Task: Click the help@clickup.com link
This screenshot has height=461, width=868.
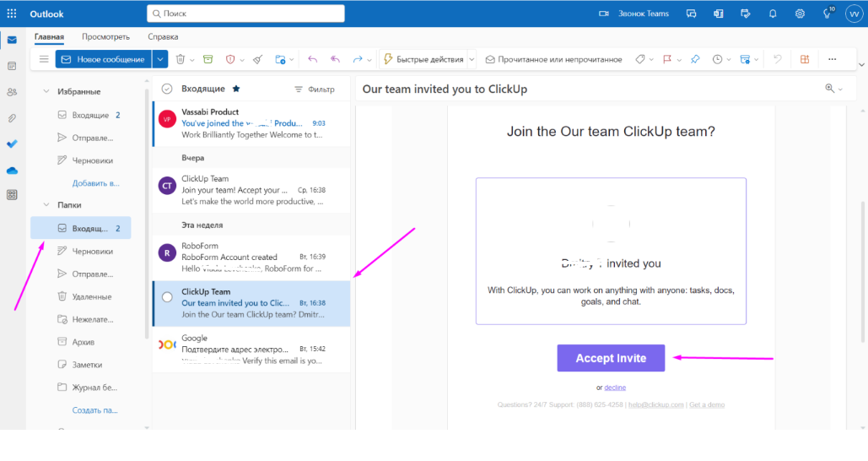Action: coord(656,404)
